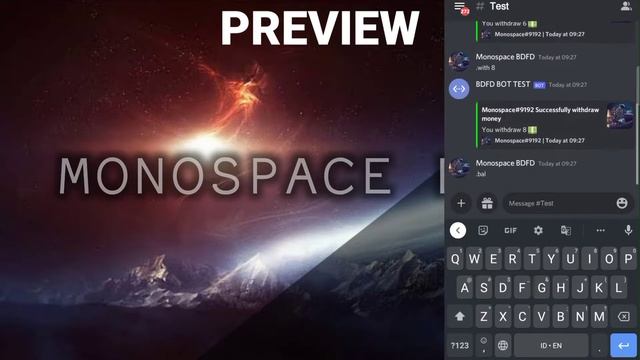Open keyboard settings gear
640x360 pixels.
tap(538, 231)
